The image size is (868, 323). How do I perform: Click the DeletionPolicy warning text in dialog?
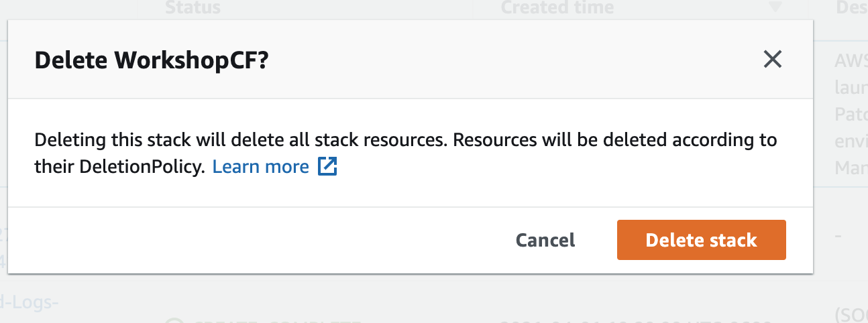click(405, 153)
